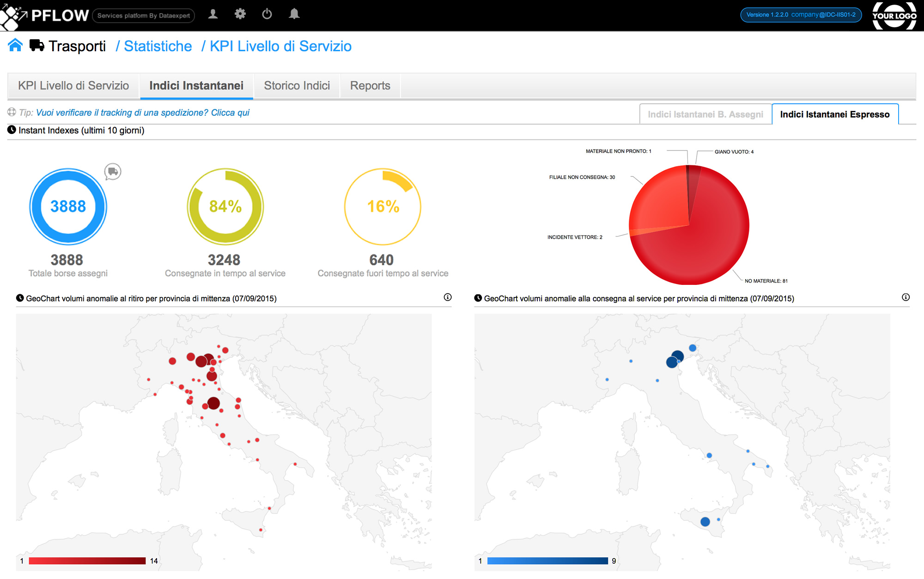This screenshot has width=924, height=579.
Task: Click the PFLOW logo
Action: coord(45,15)
